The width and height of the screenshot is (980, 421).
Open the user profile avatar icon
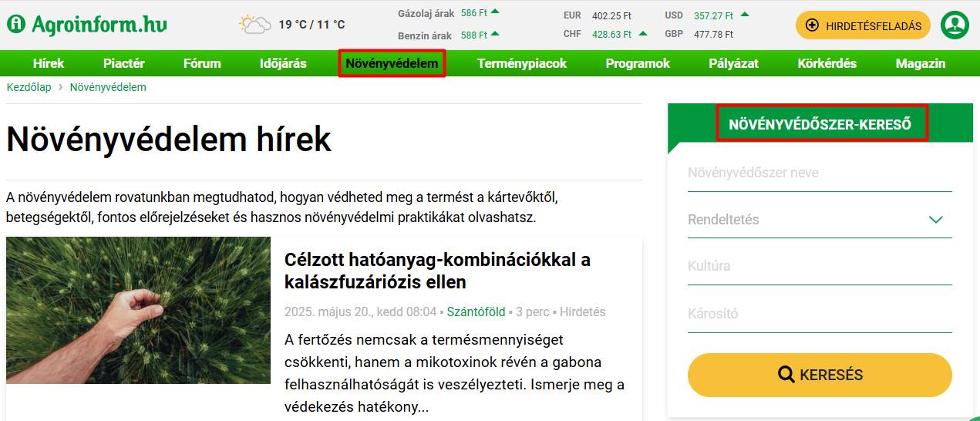pos(955,25)
